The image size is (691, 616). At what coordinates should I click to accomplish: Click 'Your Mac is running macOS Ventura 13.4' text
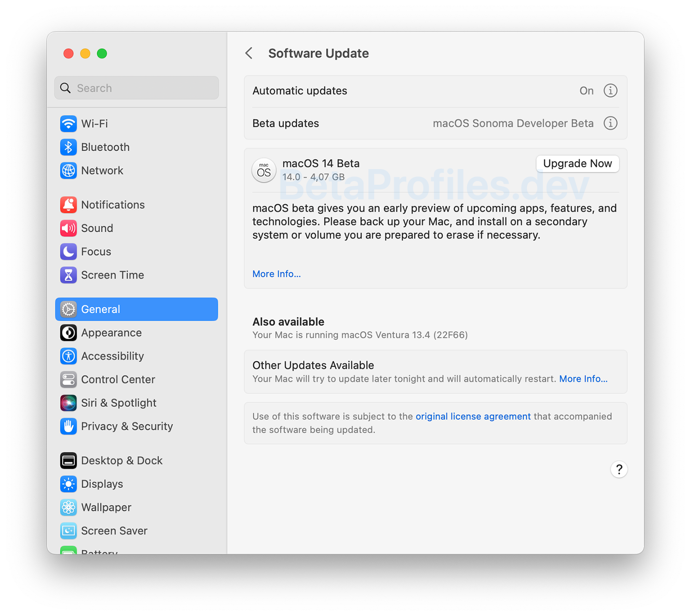[x=360, y=335]
